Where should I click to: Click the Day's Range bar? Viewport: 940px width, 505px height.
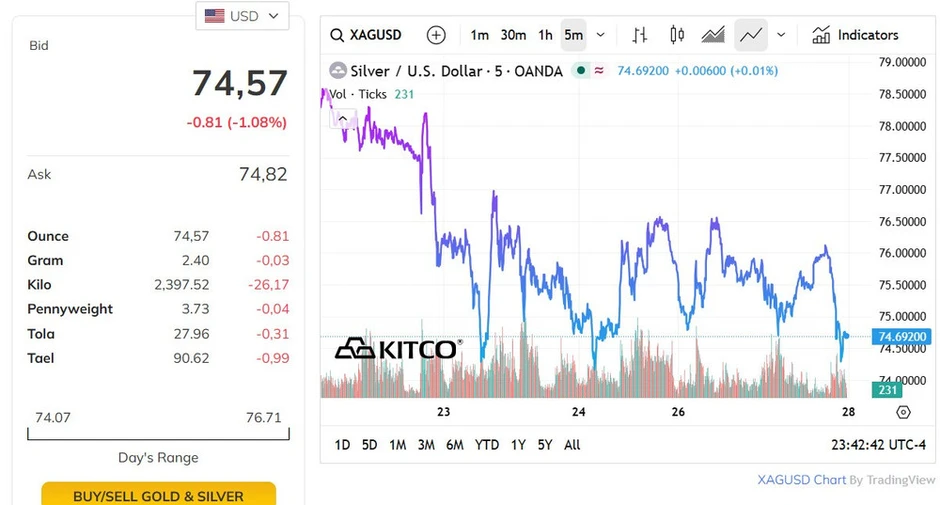tap(158, 433)
